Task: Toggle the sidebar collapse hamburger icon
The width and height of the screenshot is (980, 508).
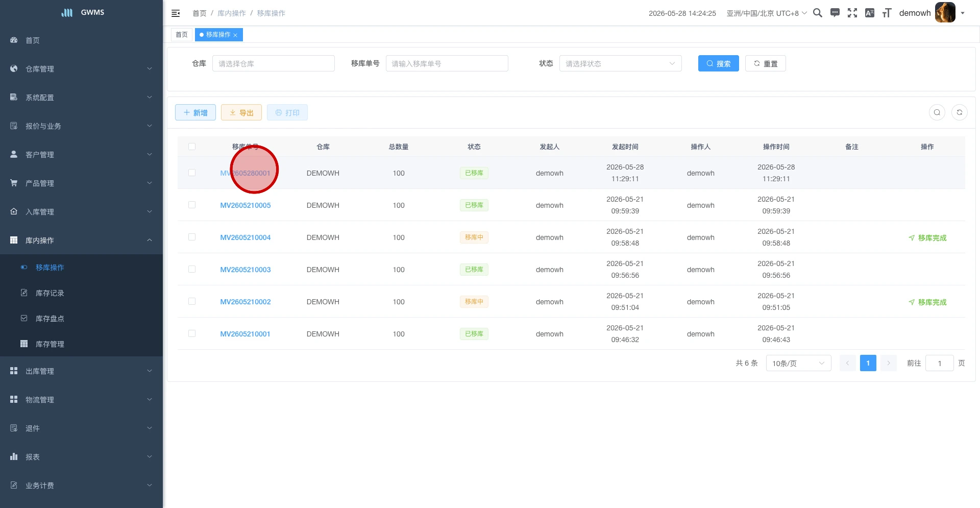Action: coord(176,13)
